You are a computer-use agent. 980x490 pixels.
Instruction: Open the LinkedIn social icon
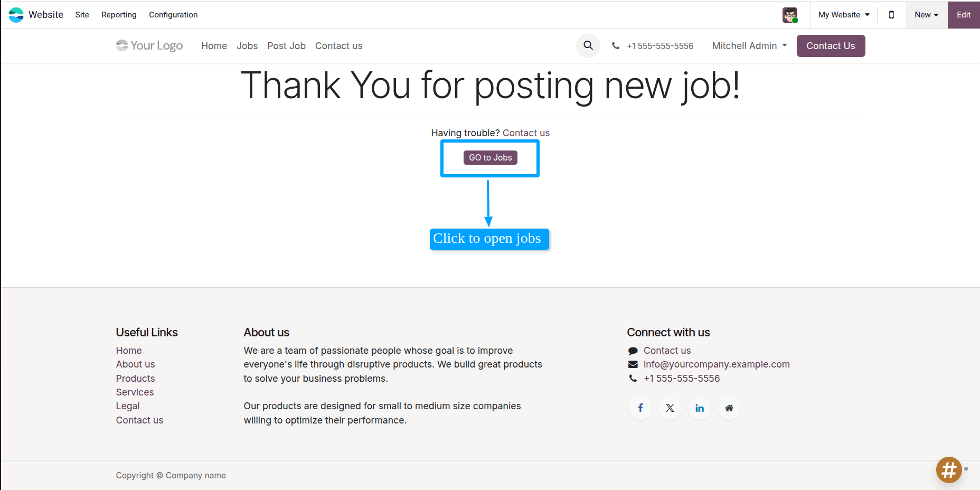[x=700, y=408]
